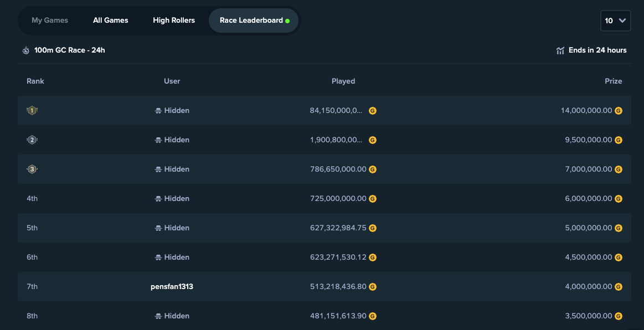The height and width of the screenshot is (330, 644).
Task: Click the 4,000,000.00 prize value
Action: click(x=589, y=286)
